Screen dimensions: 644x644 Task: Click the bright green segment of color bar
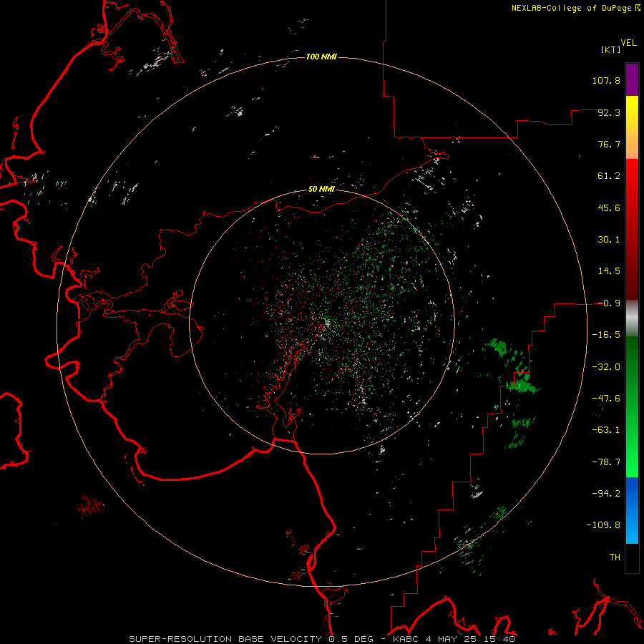pos(632,406)
